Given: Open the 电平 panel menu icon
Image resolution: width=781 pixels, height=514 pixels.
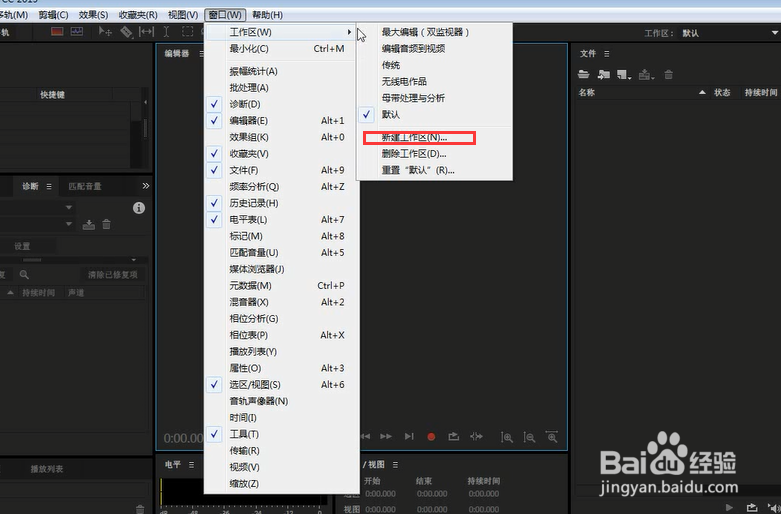Looking at the screenshot, I should click(x=191, y=465).
